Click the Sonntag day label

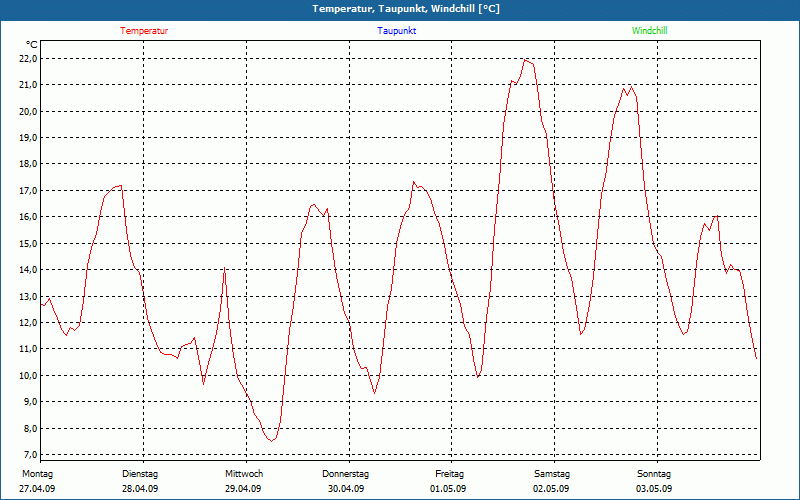click(654, 474)
